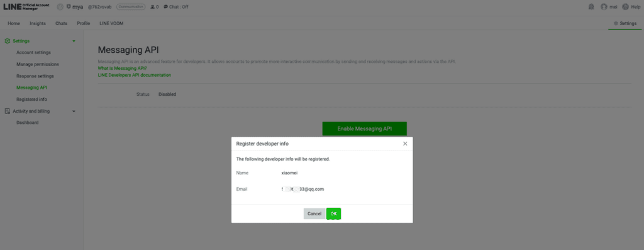Click the Register developer info title
644x250 pixels.
(262, 144)
